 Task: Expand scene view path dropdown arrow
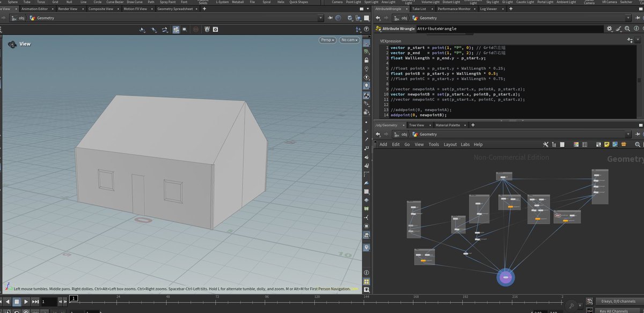[321, 18]
